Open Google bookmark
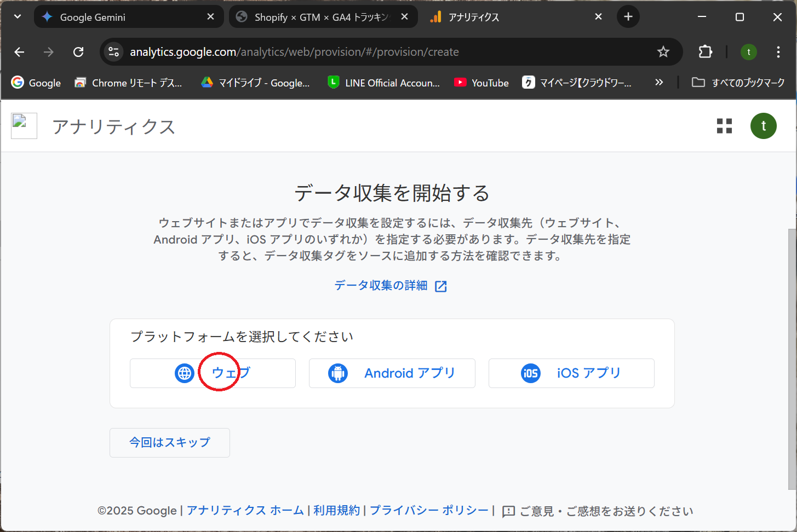The image size is (797, 532). tap(36, 83)
